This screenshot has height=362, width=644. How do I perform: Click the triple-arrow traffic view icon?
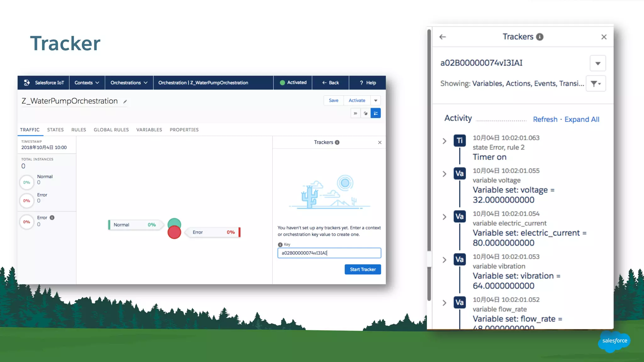click(355, 113)
